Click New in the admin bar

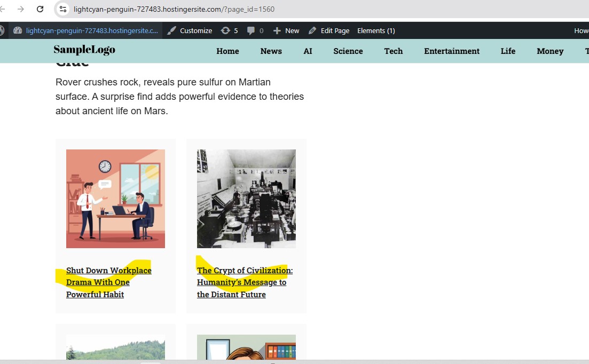pyautogui.click(x=286, y=30)
